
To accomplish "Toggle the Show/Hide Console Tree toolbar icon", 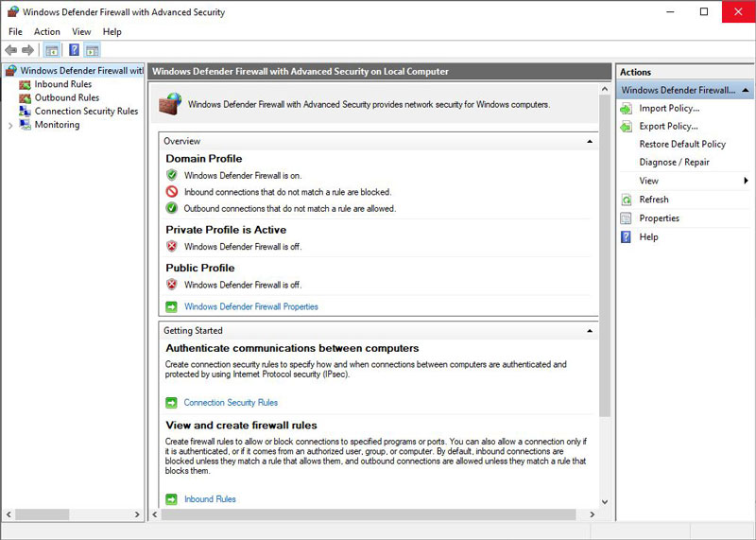I will point(52,50).
